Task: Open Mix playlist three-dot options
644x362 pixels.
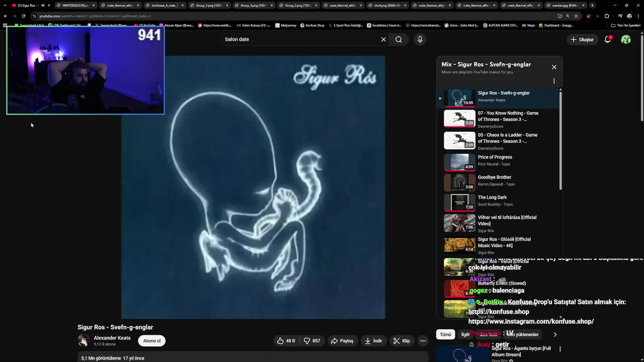Action: pyautogui.click(x=554, y=81)
